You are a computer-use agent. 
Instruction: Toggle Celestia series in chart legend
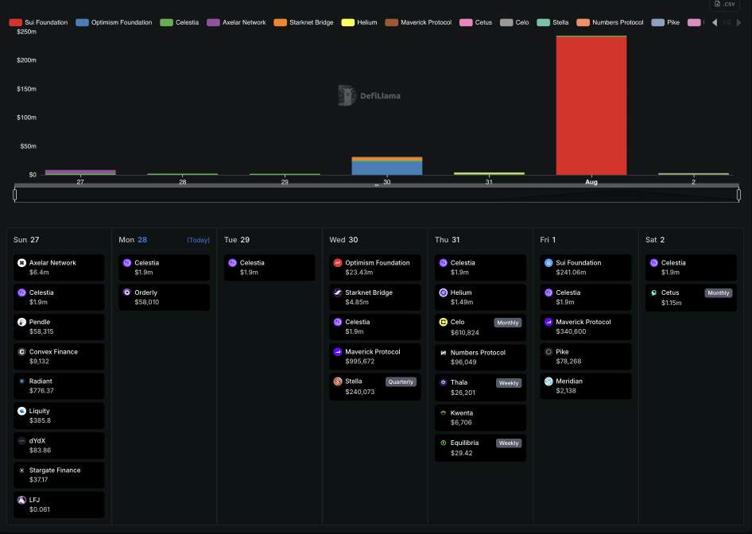click(x=179, y=22)
